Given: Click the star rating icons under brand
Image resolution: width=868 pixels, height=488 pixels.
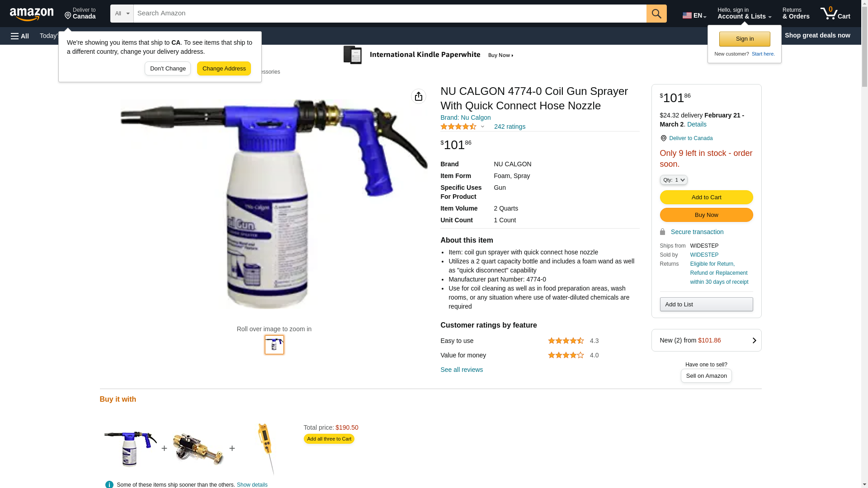Looking at the screenshot, I should point(458,127).
